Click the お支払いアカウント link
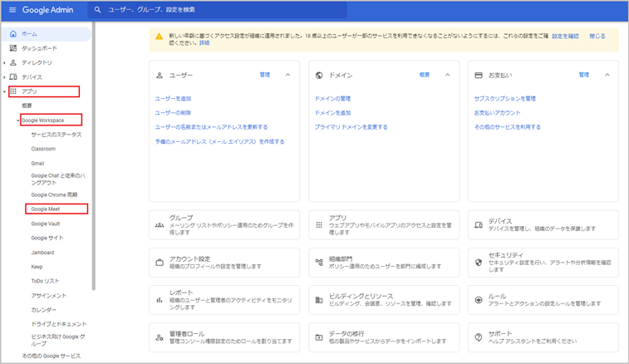This screenshot has width=629, height=364. click(x=497, y=113)
